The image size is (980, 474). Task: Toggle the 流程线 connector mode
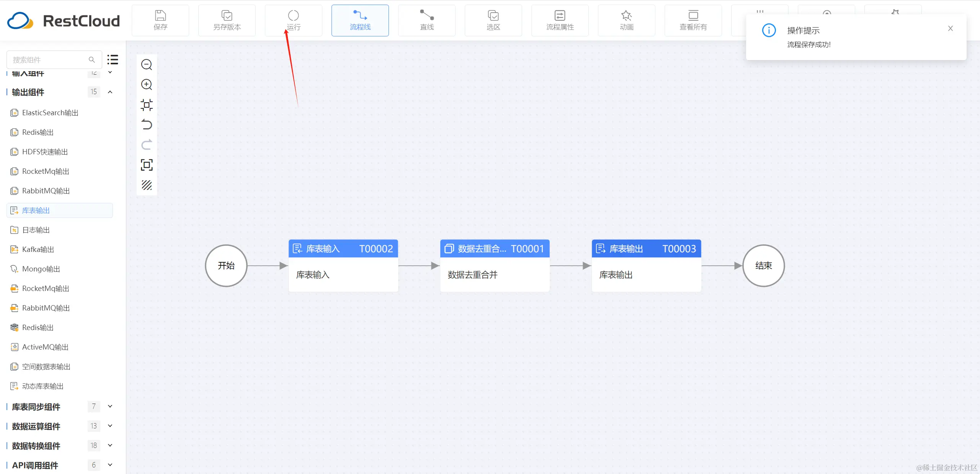360,20
